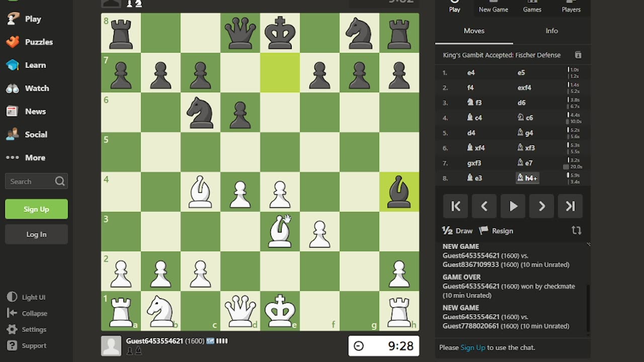Click the Log In button
The height and width of the screenshot is (362, 644).
coord(36,234)
